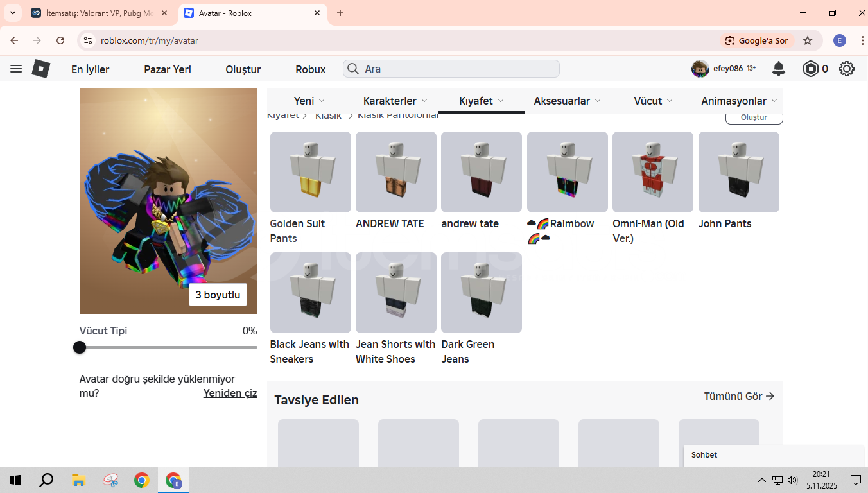The width and height of the screenshot is (868, 493).
Task: Open File Explorer from the taskbar
Action: [x=78, y=480]
